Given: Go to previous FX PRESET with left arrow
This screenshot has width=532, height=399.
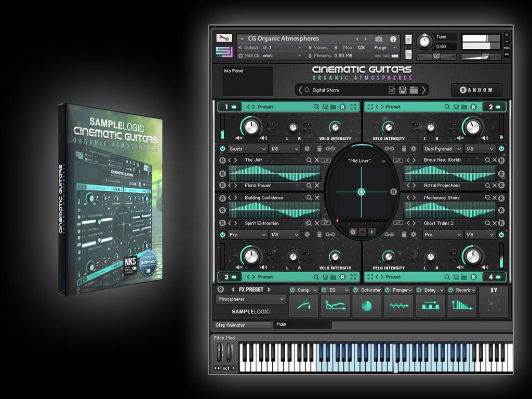Looking at the screenshot, I should pos(233,289).
